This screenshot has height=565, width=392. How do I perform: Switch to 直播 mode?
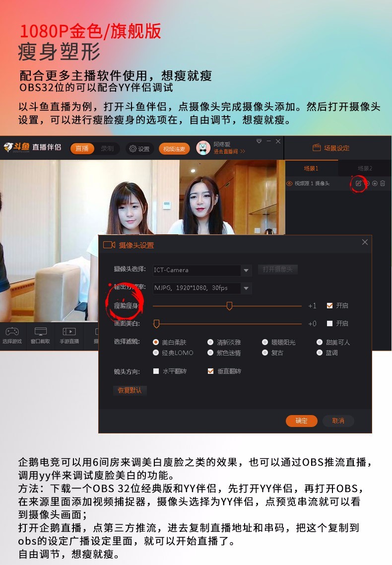82,148
